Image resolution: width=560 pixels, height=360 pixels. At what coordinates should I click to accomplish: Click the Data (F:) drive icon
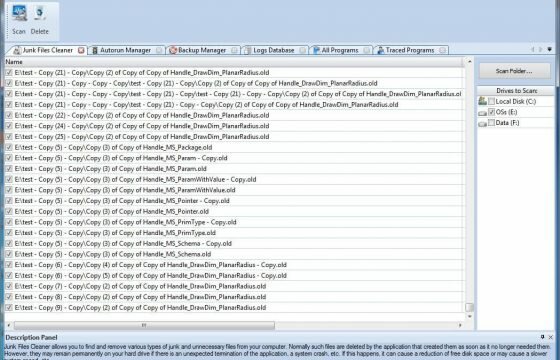482,124
